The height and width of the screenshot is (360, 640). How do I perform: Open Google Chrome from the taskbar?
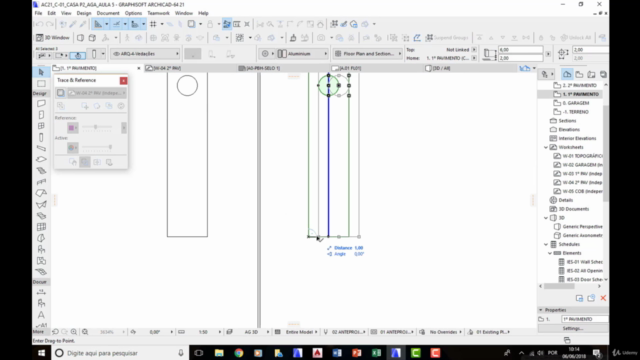(x=239, y=353)
